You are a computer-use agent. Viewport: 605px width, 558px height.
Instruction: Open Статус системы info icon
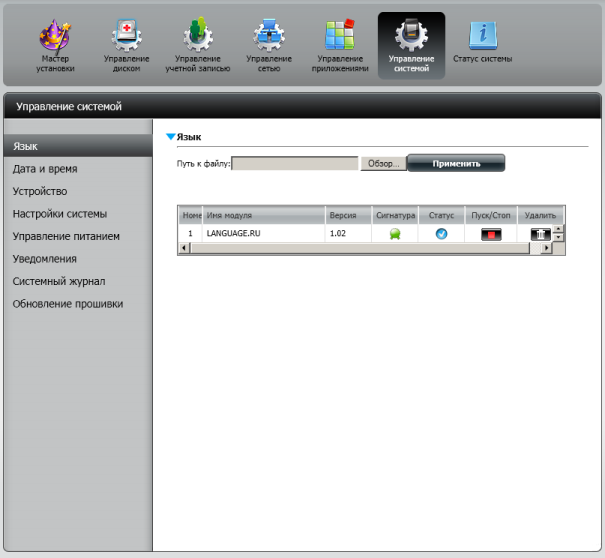483,36
